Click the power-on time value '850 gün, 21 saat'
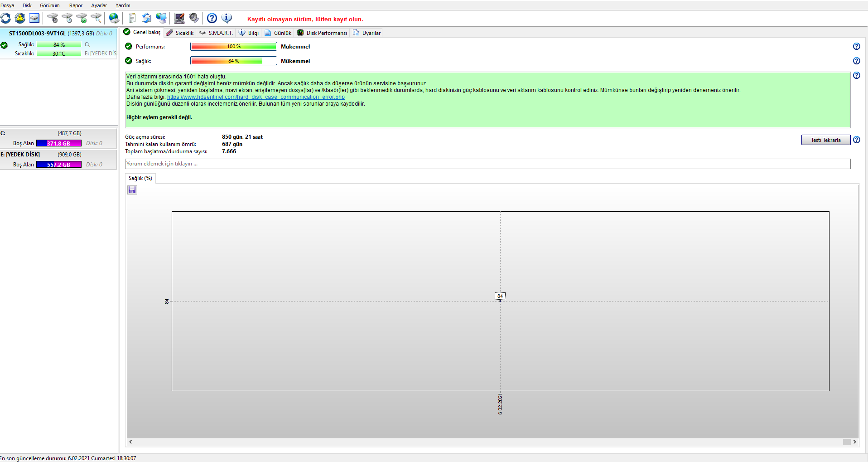 tap(242, 137)
